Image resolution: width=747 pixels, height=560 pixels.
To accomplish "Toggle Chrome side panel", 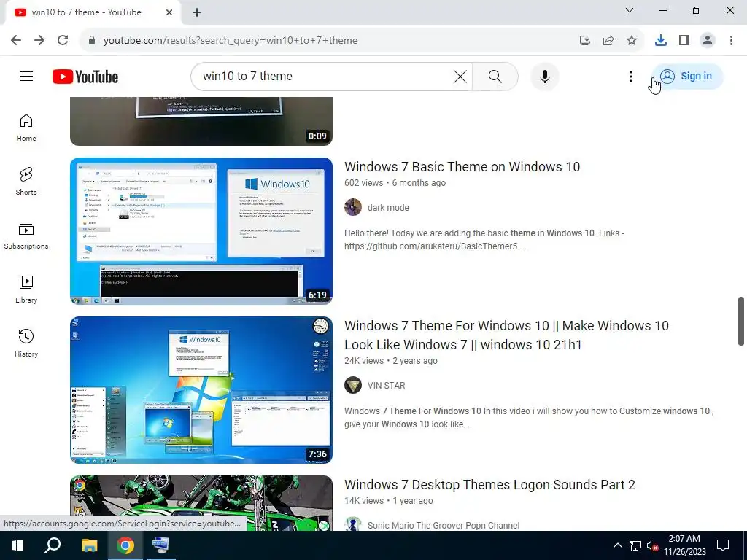I will (684, 40).
